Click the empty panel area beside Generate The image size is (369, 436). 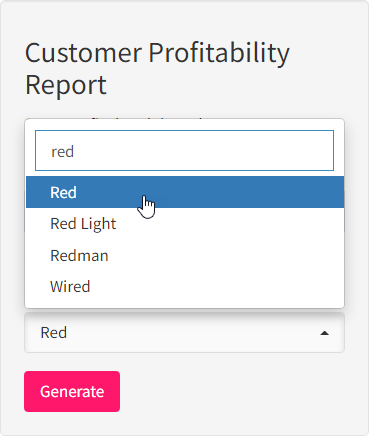[233, 392]
